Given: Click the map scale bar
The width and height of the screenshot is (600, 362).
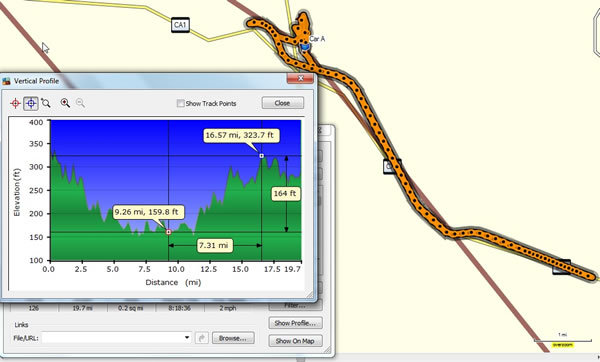Looking at the screenshot, I should 563,339.
